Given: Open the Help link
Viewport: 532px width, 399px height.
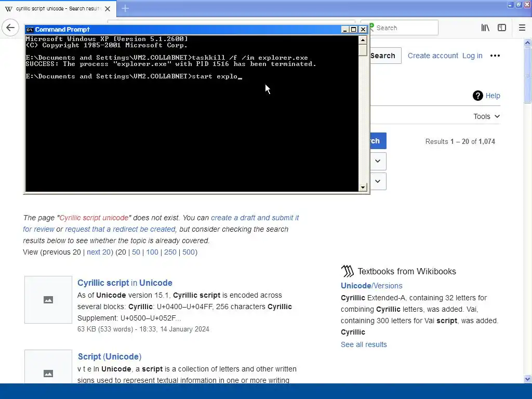Looking at the screenshot, I should click(x=493, y=96).
